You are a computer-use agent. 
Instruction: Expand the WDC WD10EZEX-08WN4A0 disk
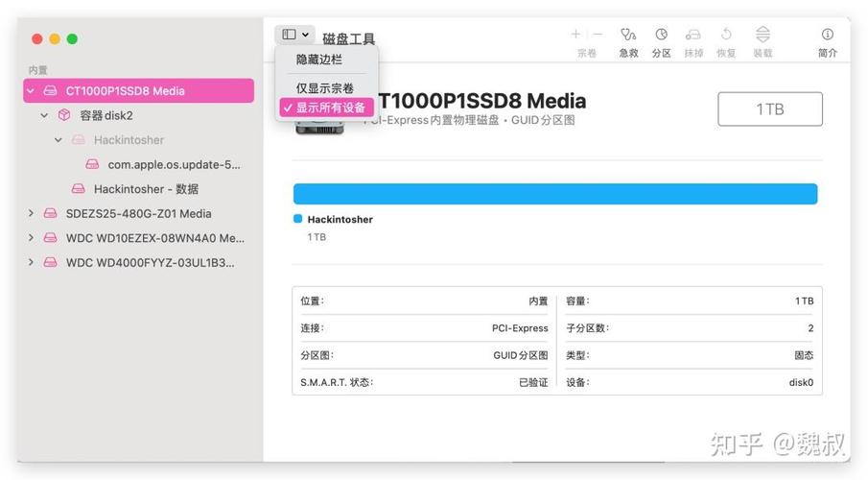31,237
